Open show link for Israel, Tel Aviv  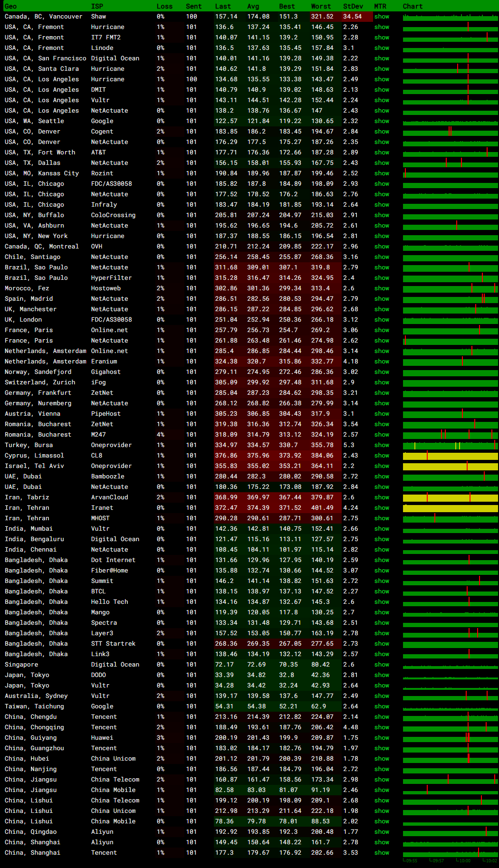[x=381, y=466]
